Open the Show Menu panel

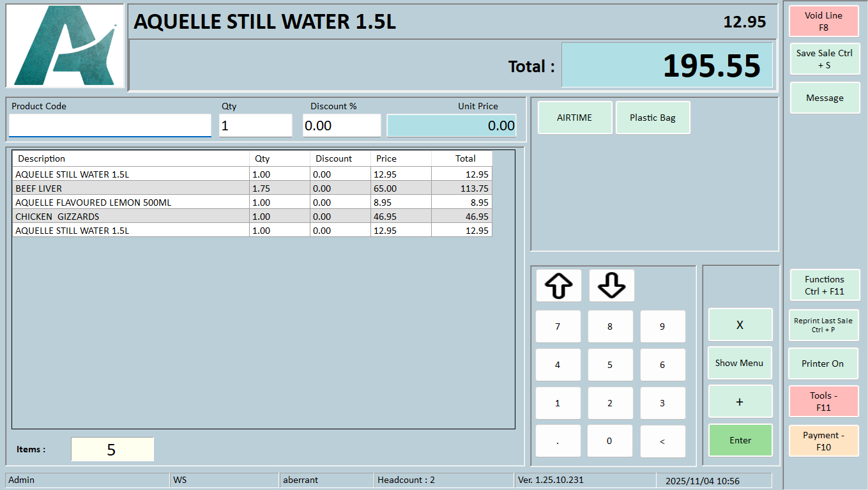tap(740, 363)
